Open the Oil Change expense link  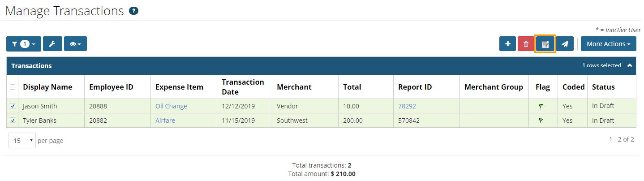(171, 106)
